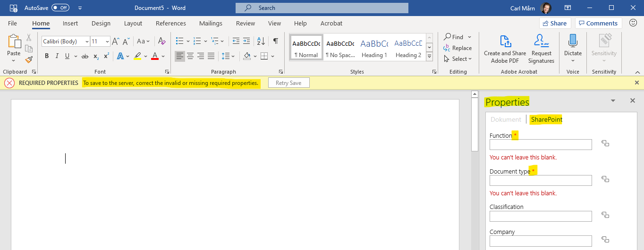
Task: Click the Classification input field
Action: [x=541, y=216]
